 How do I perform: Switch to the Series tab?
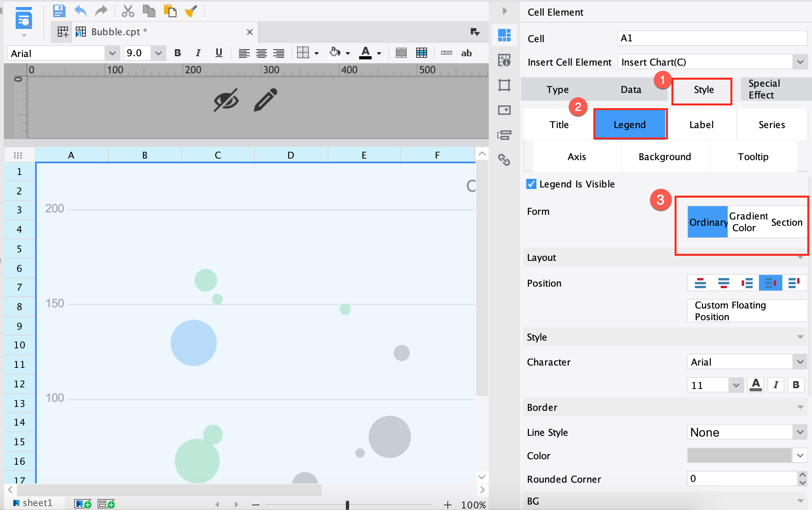[x=771, y=125]
